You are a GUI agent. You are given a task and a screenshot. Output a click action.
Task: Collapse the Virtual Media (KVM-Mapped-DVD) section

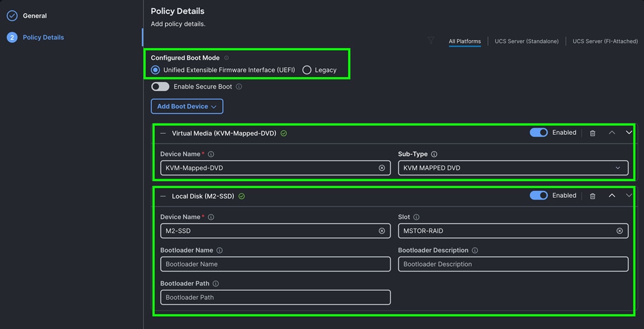pyautogui.click(x=163, y=133)
